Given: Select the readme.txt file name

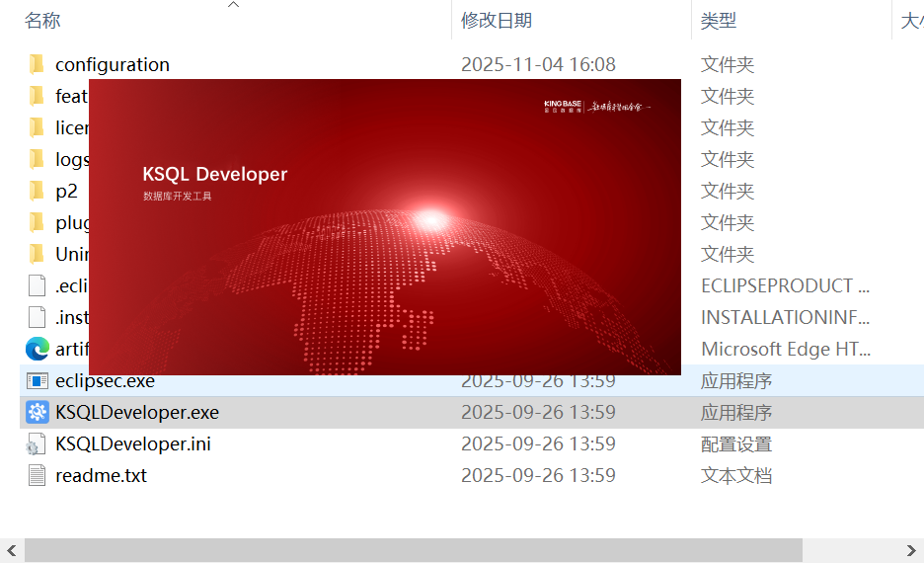Looking at the screenshot, I should tap(101, 475).
